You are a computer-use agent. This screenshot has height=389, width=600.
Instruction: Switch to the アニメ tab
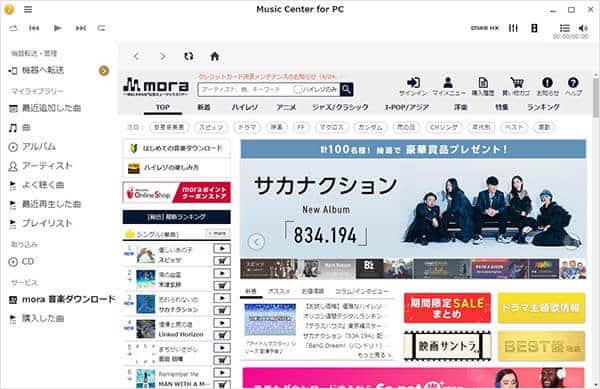(286, 107)
